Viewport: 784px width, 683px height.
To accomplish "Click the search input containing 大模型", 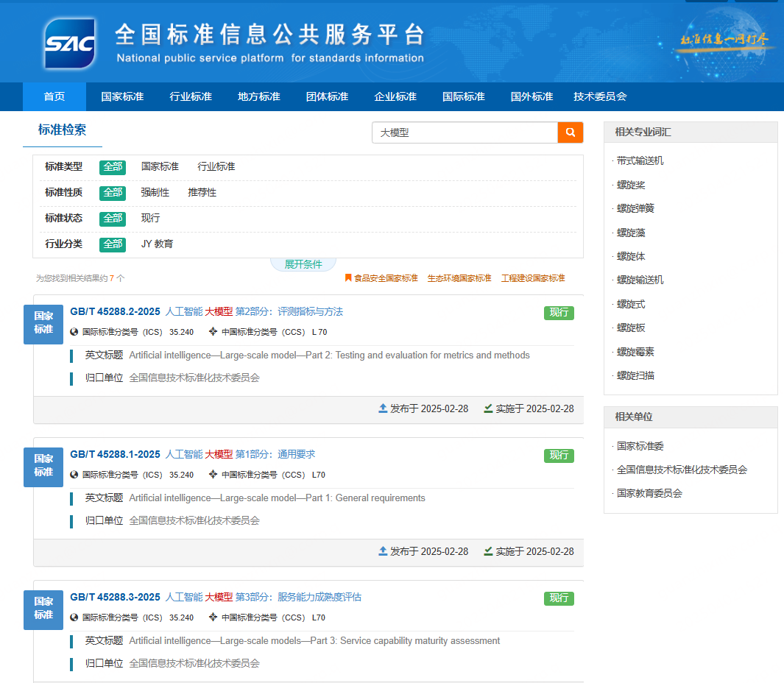I will [x=464, y=132].
